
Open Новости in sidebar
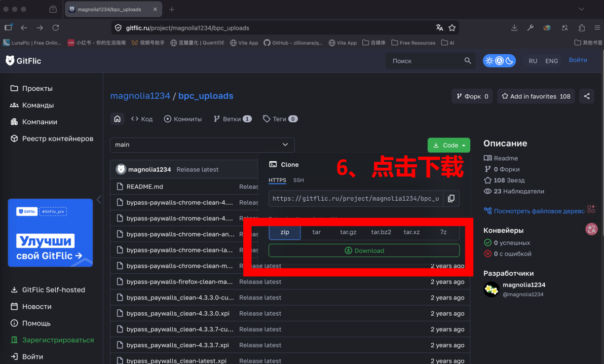31,306
